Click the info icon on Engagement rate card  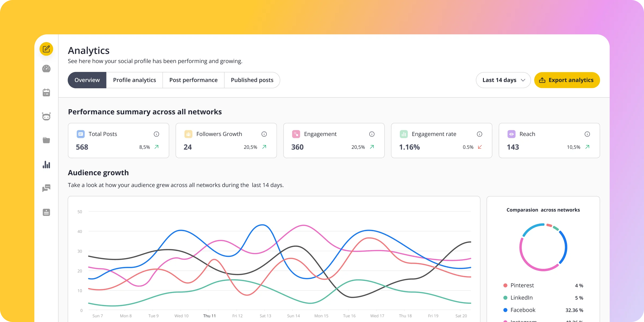[480, 134]
